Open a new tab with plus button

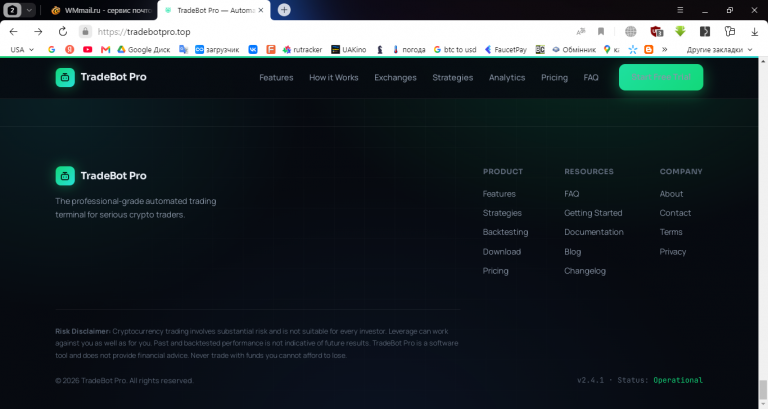284,10
